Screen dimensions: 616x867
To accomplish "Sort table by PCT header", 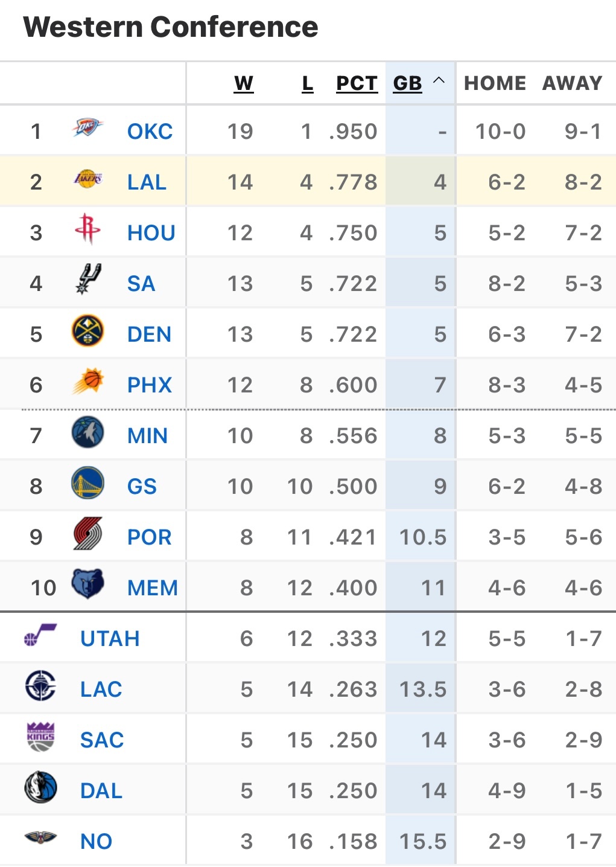I will (x=357, y=83).
